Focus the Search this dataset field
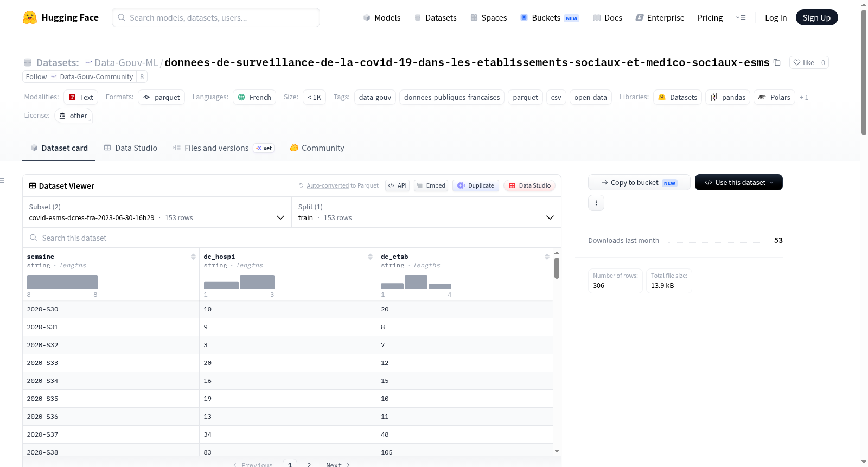 pos(292,238)
